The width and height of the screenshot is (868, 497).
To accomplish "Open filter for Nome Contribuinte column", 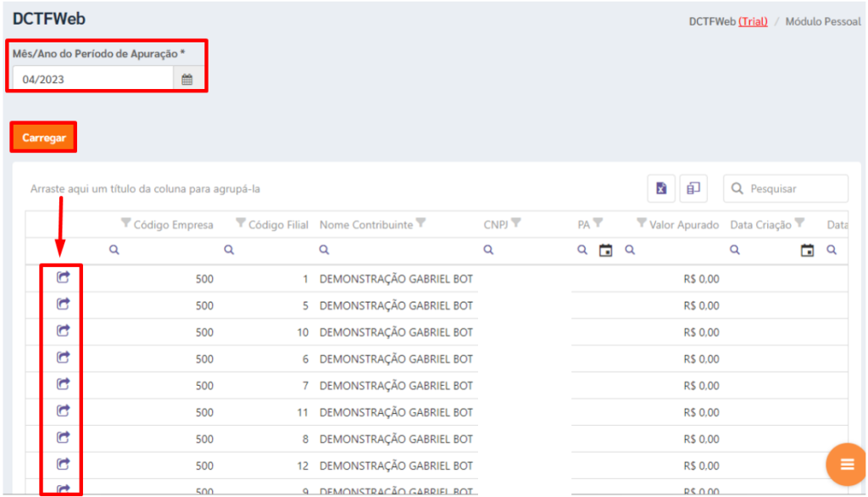I will 420,223.
